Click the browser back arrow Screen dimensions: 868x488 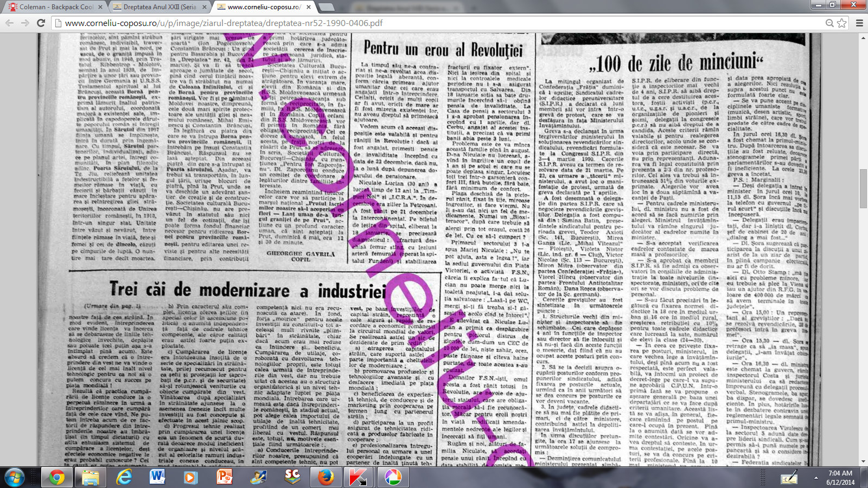[9, 23]
